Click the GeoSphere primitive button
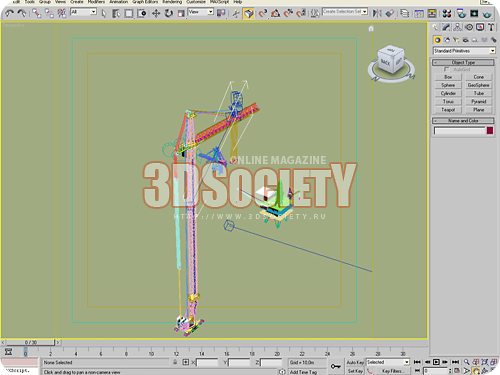Image resolution: width=500 pixels, height=375 pixels. [x=479, y=85]
